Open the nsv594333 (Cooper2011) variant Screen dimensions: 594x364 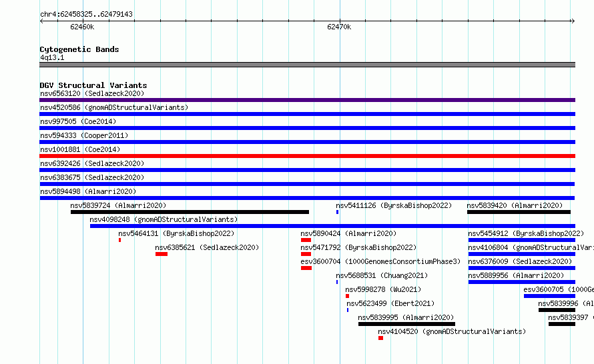(84, 135)
